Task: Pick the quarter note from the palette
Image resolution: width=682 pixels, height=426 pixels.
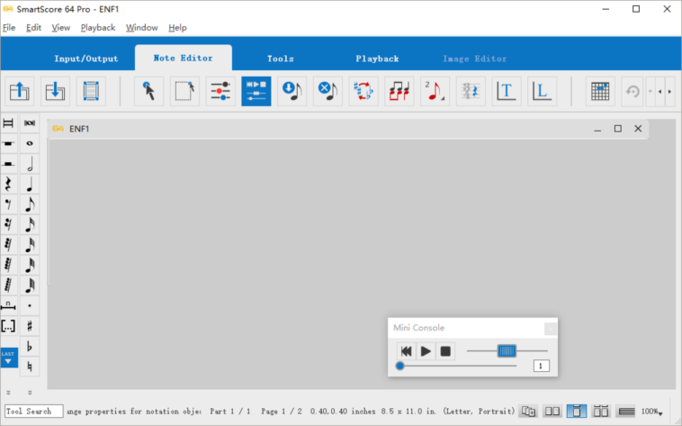Action: click(30, 184)
